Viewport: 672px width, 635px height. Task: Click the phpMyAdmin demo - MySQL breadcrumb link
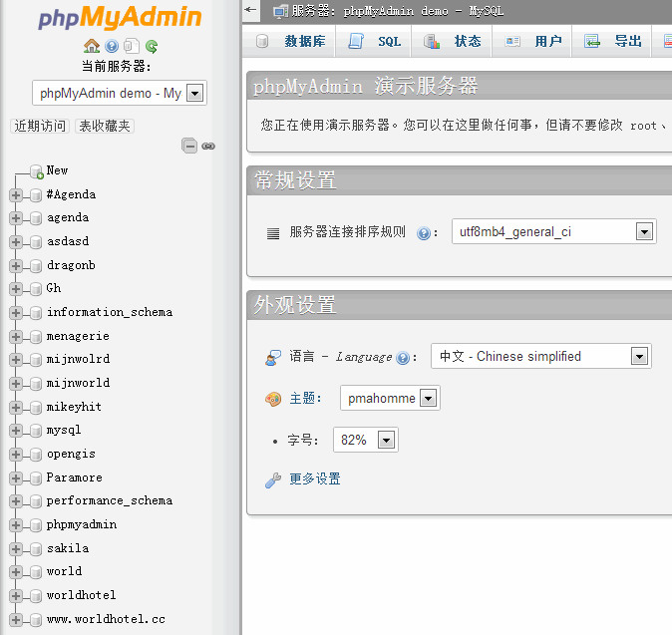point(424,11)
